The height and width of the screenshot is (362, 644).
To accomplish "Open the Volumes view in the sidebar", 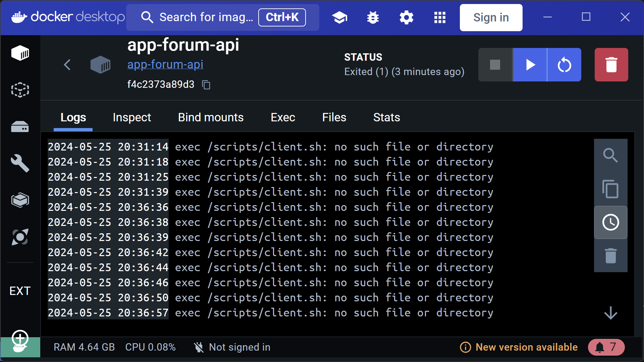I will point(20,127).
